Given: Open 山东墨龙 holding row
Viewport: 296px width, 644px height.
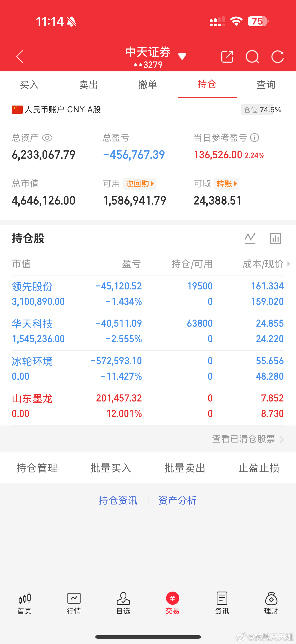Looking at the screenshot, I should click(x=148, y=406).
